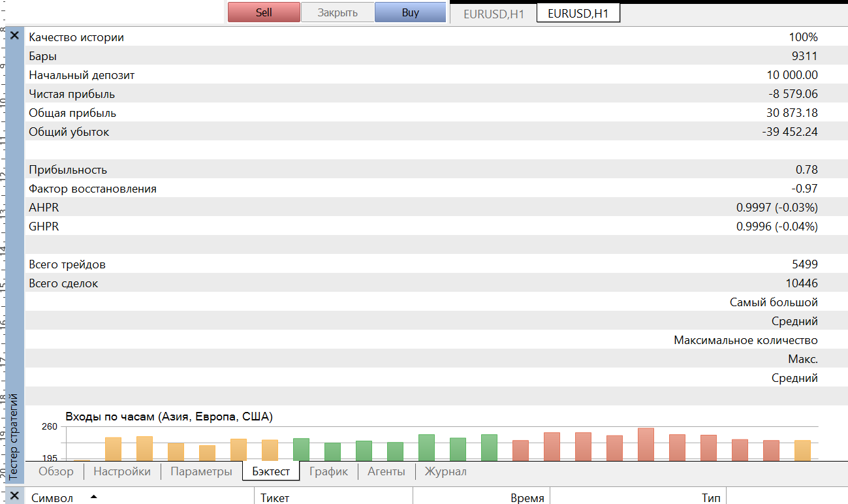The height and width of the screenshot is (504, 848).
Task: Click the Самый большой row text
Action: 774,302
